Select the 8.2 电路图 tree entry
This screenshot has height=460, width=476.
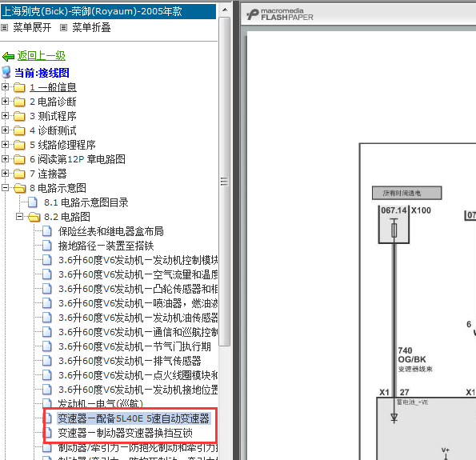67,217
